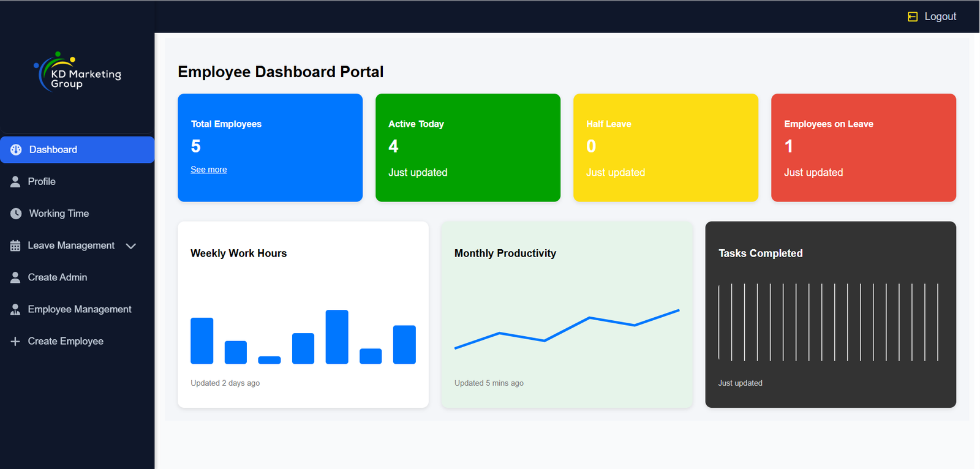This screenshot has height=469, width=980.
Task: Click 'Just updated' in the Half Leave card
Action: click(616, 173)
